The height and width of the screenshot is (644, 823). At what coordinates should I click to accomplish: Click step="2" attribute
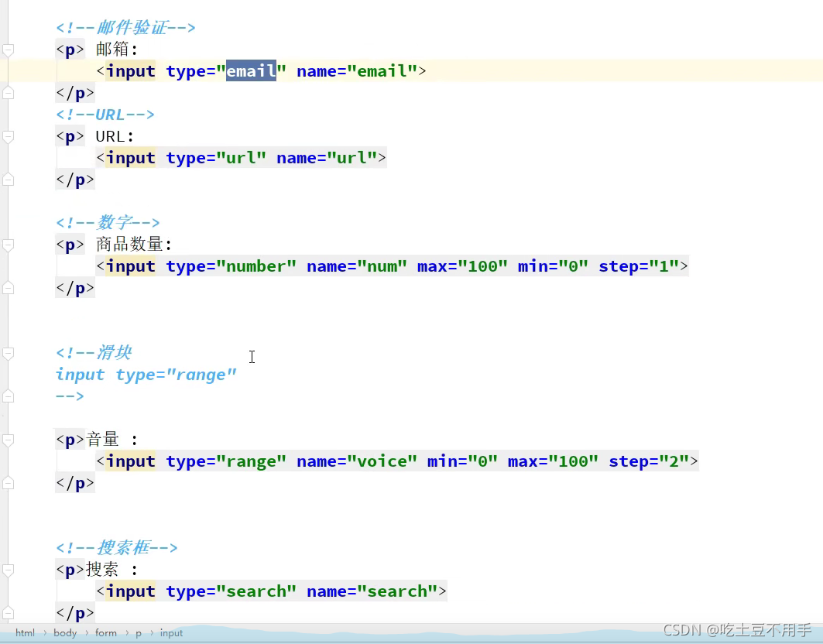(649, 461)
